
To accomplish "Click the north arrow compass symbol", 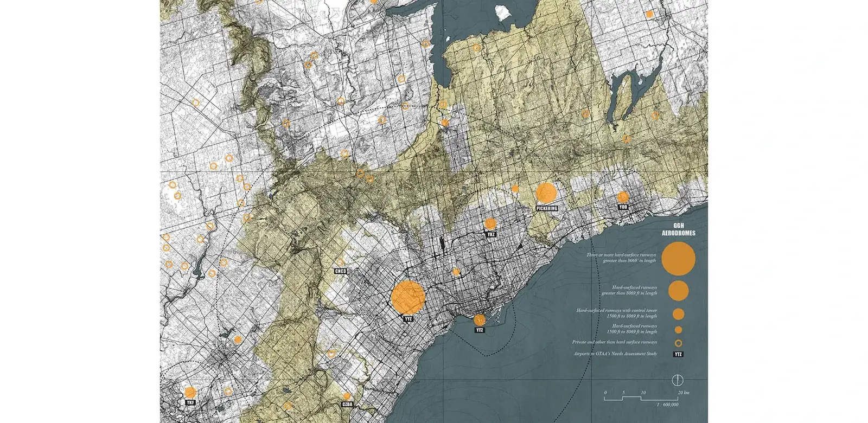I will (x=678, y=380).
